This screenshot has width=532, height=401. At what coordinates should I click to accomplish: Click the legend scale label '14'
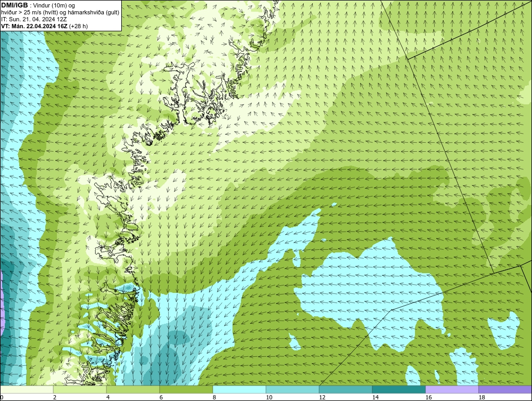[375, 397]
